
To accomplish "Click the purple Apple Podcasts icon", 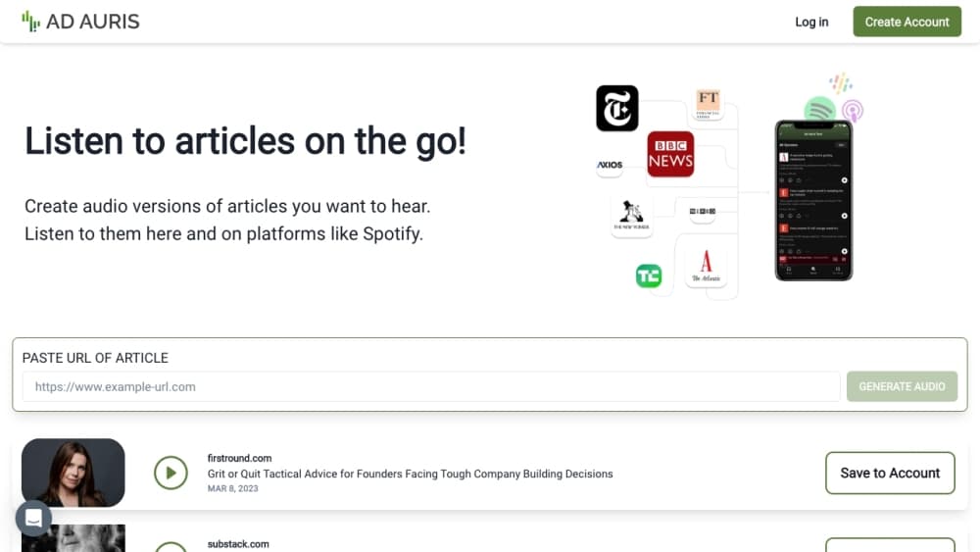I will 853,111.
